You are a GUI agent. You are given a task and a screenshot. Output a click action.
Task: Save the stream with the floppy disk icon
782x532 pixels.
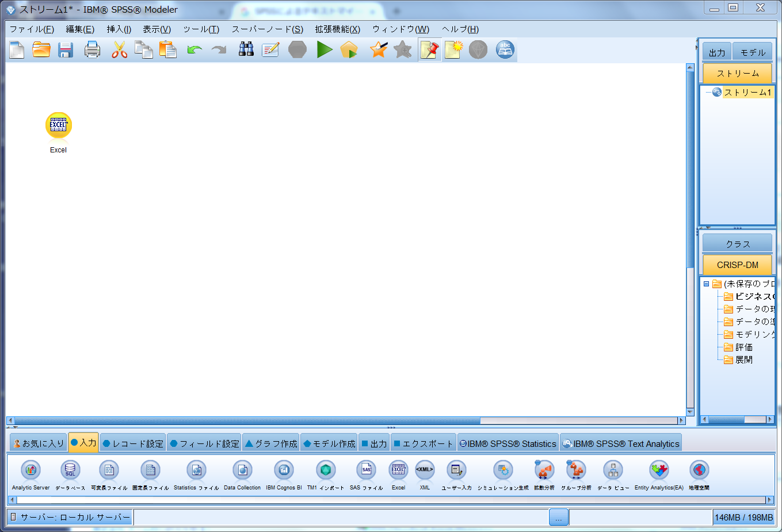click(x=66, y=50)
